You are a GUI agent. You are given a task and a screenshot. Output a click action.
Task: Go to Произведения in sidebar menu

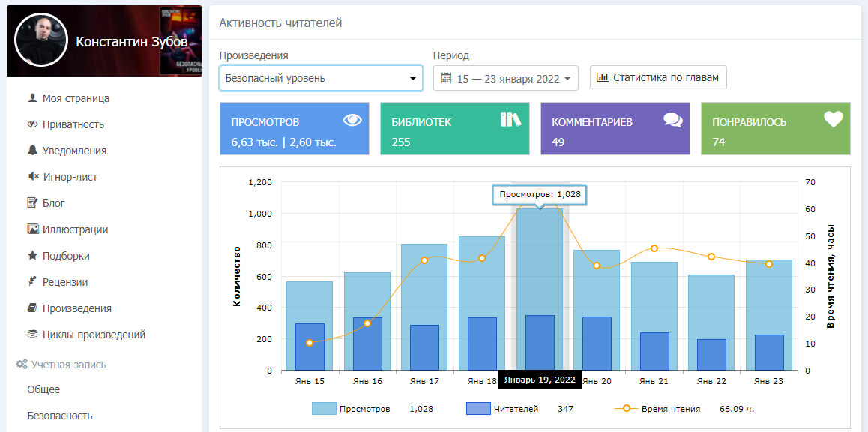coord(76,308)
